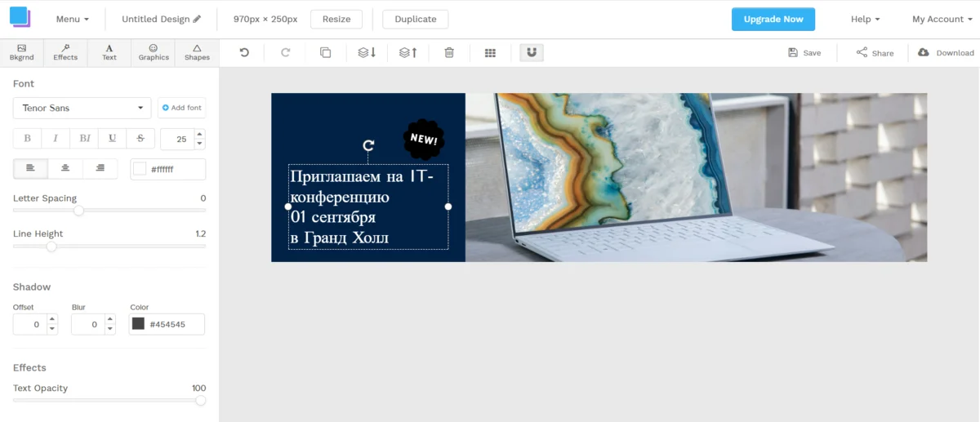Switch to the Shapes tab
This screenshot has width=980, height=422.
pyautogui.click(x=197, y=52)
